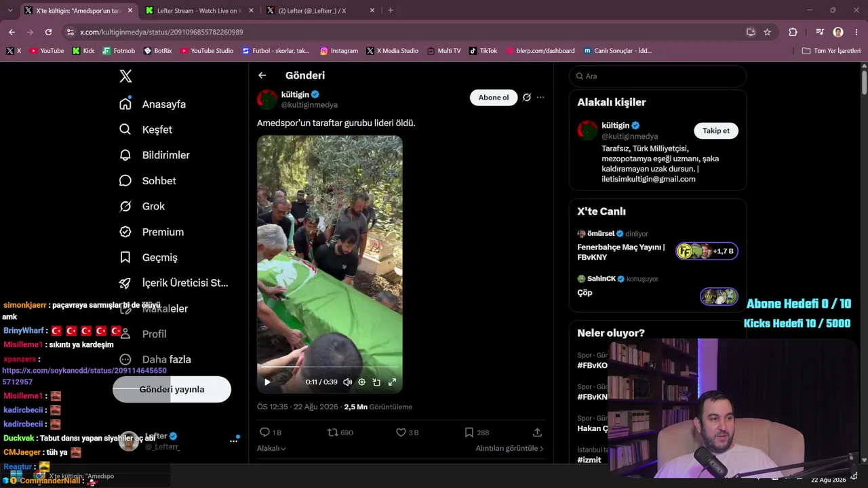
Task: Open video settings gear icon
Action: 362,382
